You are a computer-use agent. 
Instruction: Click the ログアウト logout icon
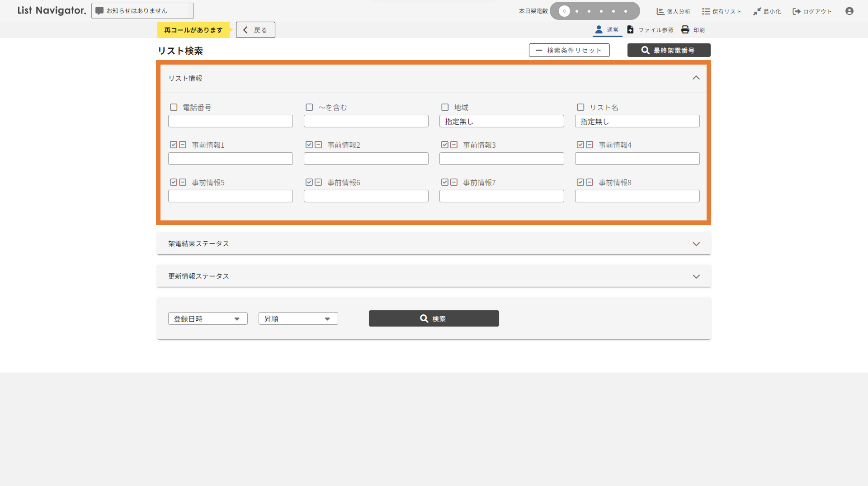point(796,11)
